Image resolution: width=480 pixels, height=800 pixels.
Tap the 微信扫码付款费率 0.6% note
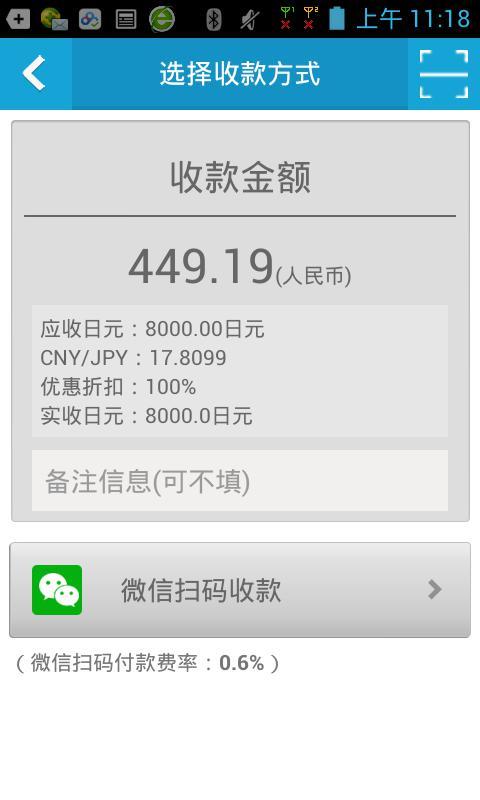click(148, 663)
